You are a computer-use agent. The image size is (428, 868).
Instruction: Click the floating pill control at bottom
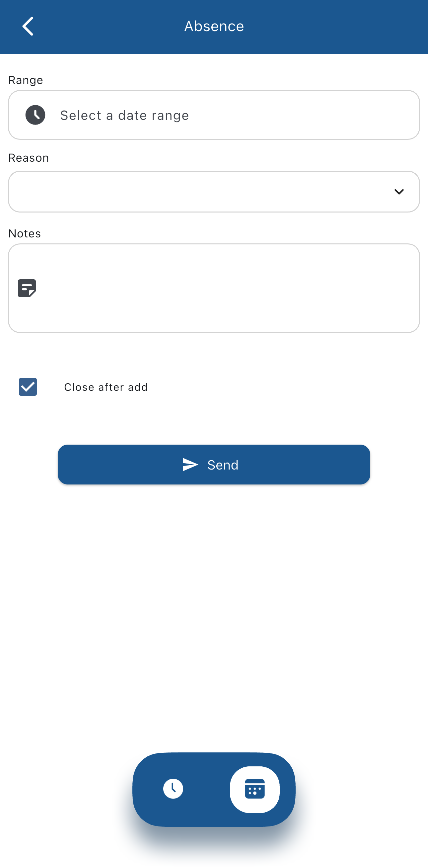(x=214, y=790)
